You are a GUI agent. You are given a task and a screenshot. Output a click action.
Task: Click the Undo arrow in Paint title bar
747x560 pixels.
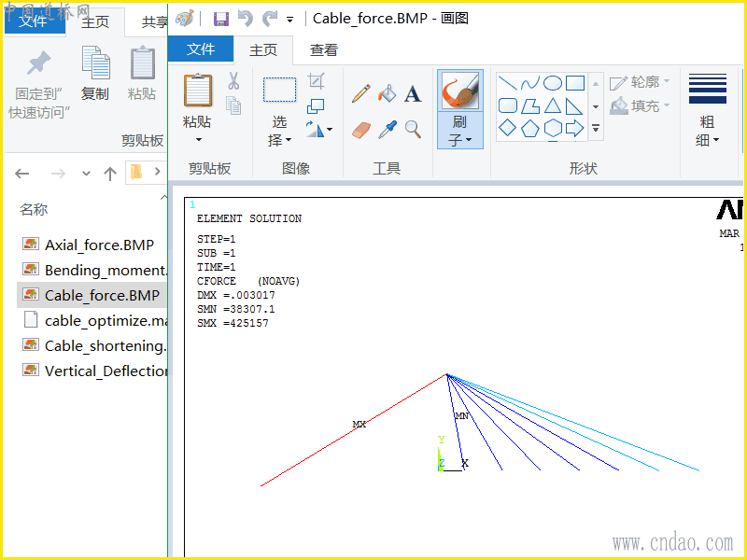coord(246,19)
